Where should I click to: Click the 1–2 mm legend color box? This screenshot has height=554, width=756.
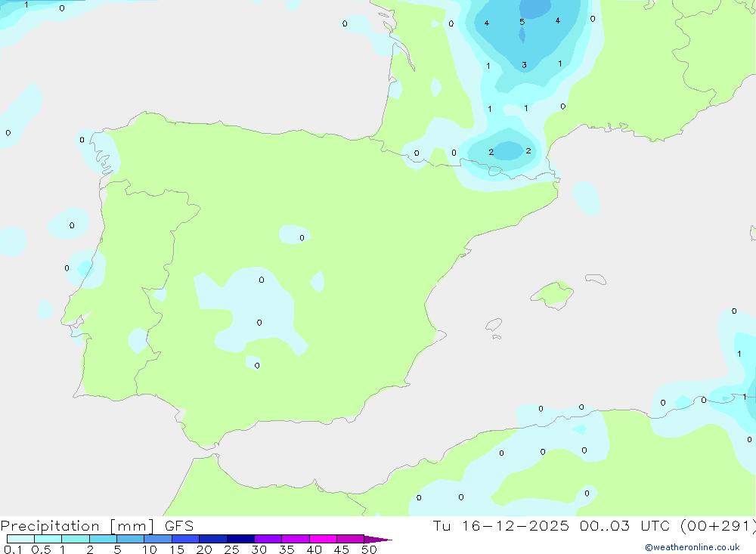pos(75,539)
